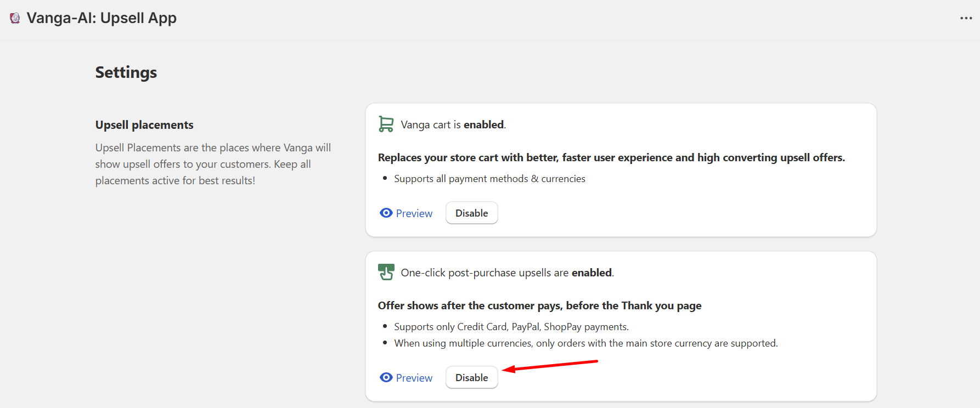Click the Upsell Placements description paragraph
The height and width of the screenshot is (408, 980).
(213, 164)
